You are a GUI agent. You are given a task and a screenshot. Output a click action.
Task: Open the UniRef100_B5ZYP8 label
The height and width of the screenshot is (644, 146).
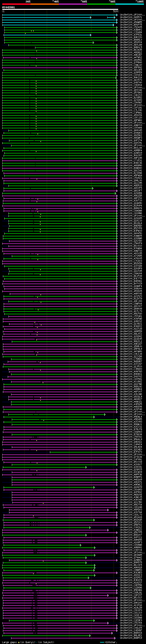tap(131, 228)
